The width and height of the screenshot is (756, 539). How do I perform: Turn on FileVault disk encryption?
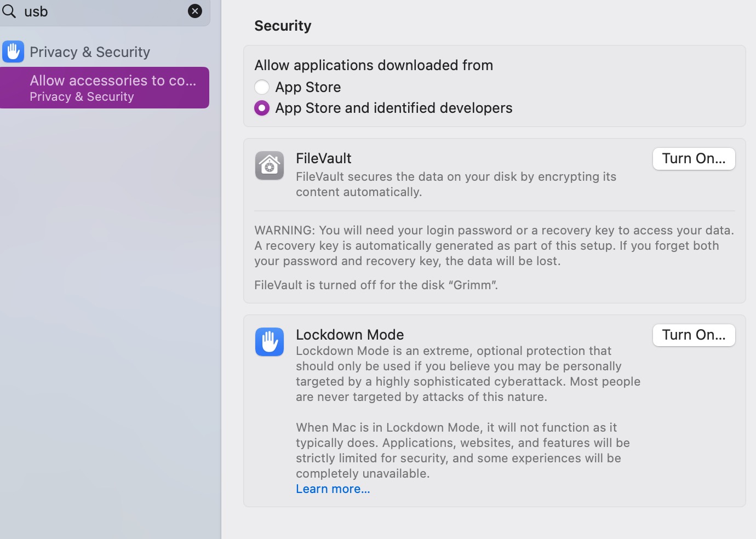pyautogui.click(x=694, y=159)
